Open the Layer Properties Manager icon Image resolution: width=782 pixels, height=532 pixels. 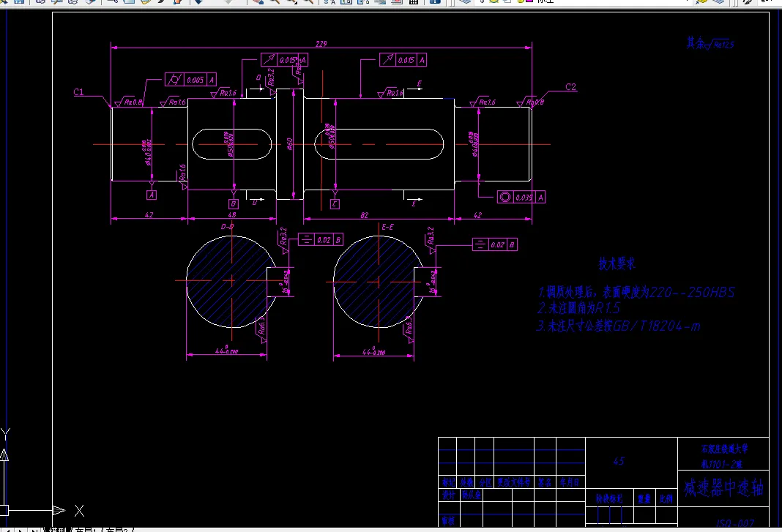(x=465, y=1)
